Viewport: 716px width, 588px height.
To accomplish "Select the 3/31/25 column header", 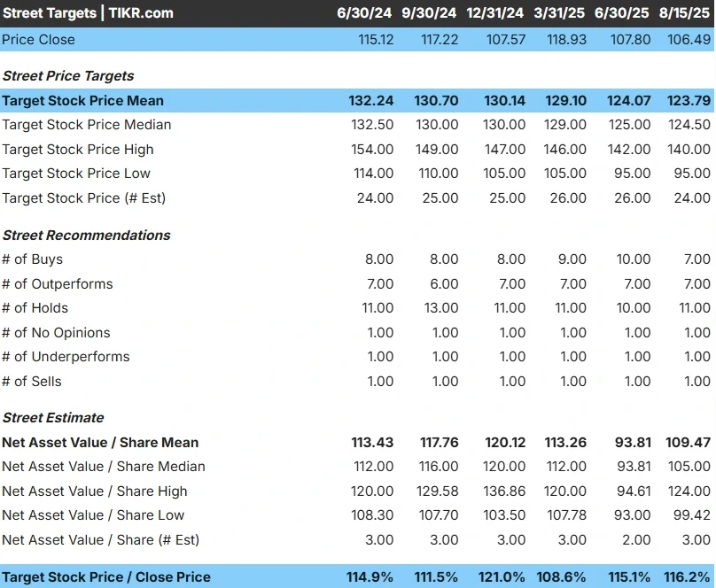I will pyautogui.click(x=559, y=12).
